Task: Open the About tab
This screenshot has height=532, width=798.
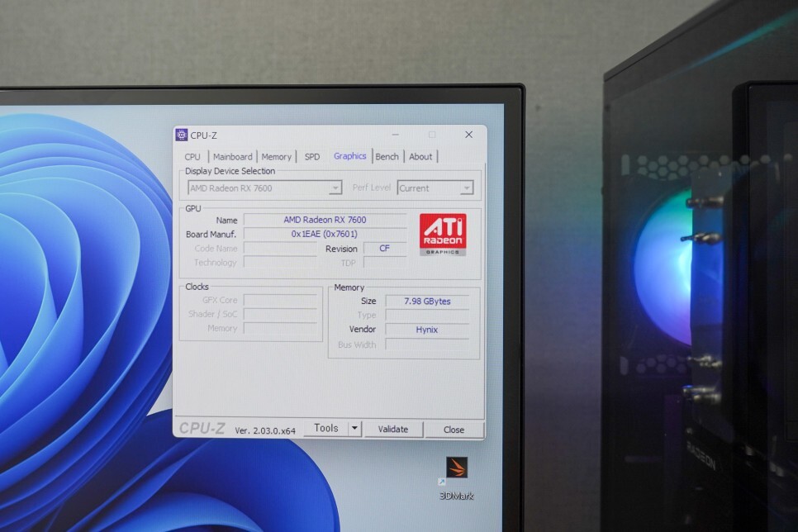Action: [420, 157]
